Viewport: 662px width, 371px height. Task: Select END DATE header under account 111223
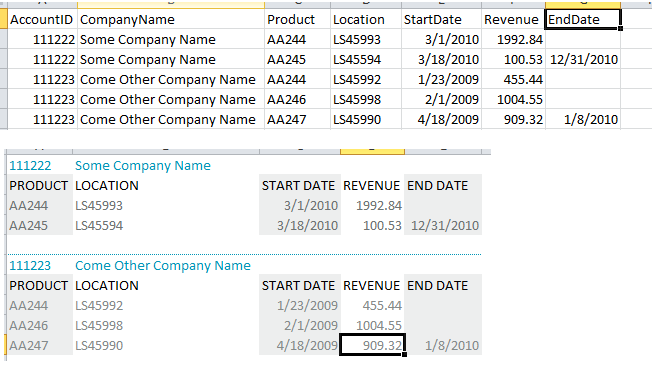point(437,285)
